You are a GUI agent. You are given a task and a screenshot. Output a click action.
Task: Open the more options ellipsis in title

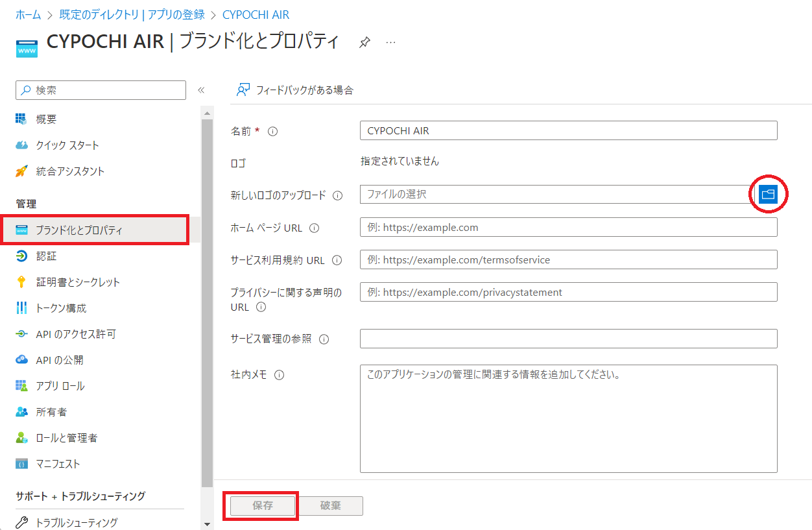(390, 42)
